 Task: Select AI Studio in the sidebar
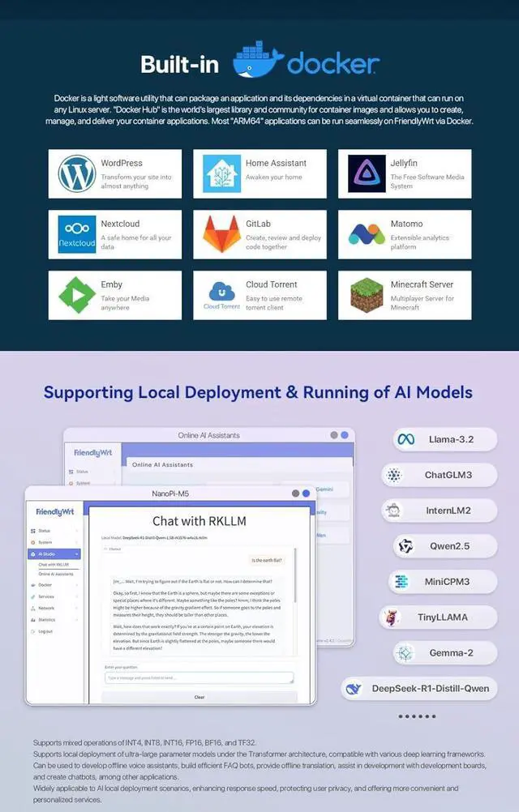click(x=54, y=554)
